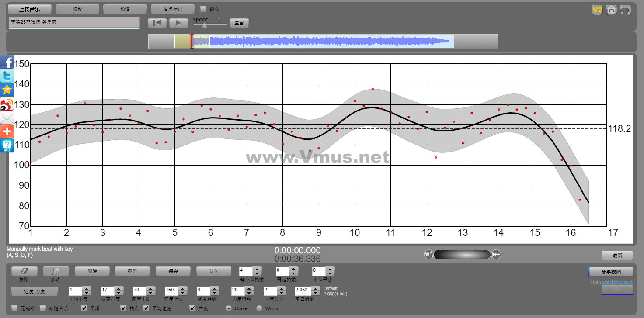Open the HELP question mark icon
Viewport: 644px width, 318px height.
click(7, 145)
